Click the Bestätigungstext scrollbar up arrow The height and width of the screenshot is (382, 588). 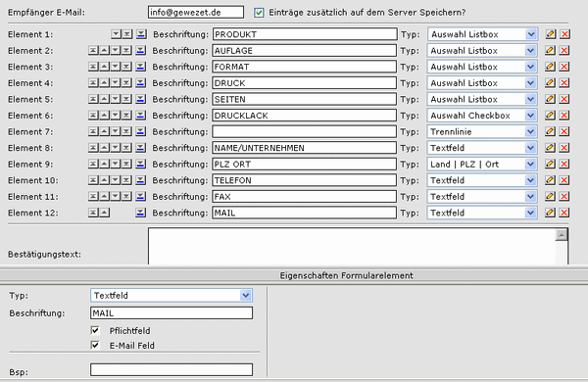pyautogui.click(x=562, y=235)
